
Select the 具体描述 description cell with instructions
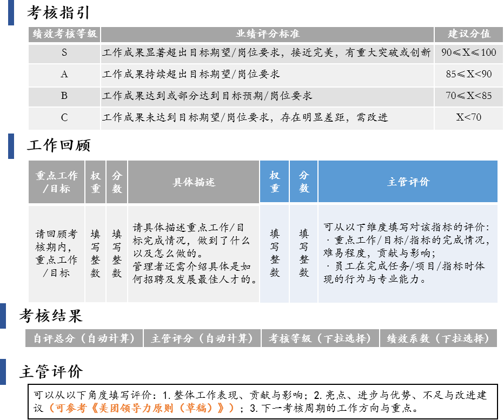(194, 253)
